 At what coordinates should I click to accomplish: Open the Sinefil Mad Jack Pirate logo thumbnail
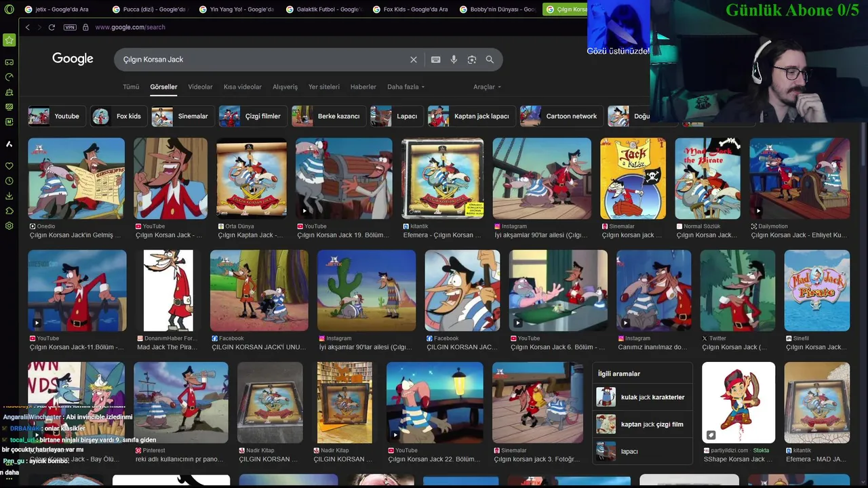tap(817, 290)
